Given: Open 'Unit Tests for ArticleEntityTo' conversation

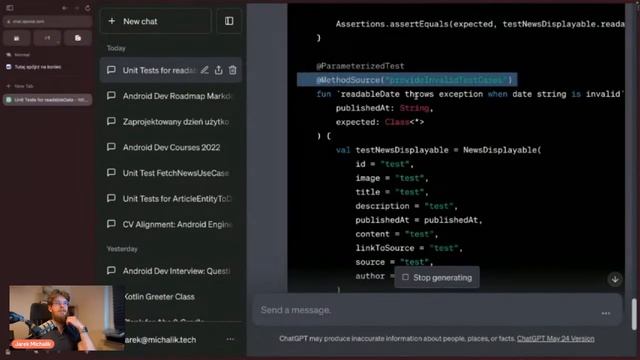Looking at the screenshot, I should (x=170, y=199).
